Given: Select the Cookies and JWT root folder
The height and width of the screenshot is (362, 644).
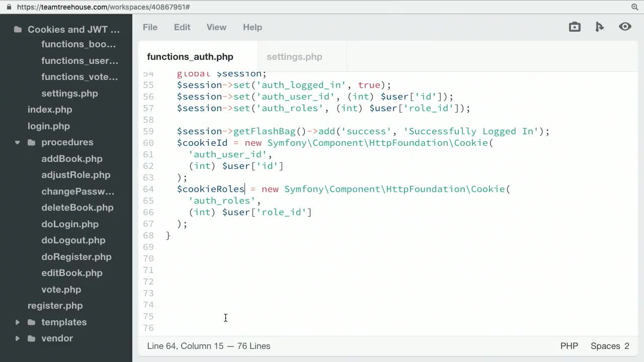Looking at the screenshot, I should click(x=73, y=30).
